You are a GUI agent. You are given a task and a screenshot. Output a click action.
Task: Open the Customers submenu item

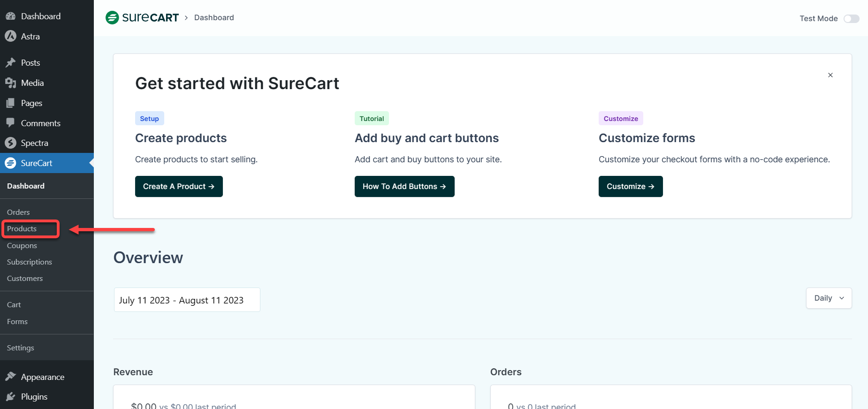[25, 278]
